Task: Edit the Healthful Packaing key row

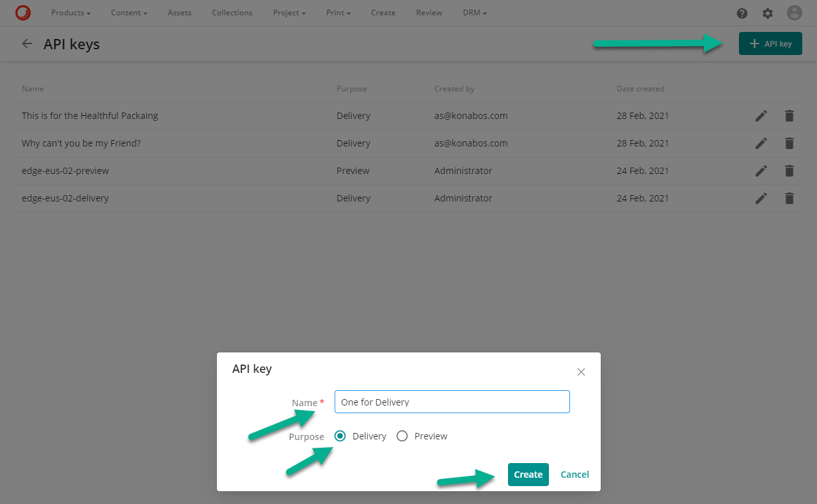Action: [761, 116]
